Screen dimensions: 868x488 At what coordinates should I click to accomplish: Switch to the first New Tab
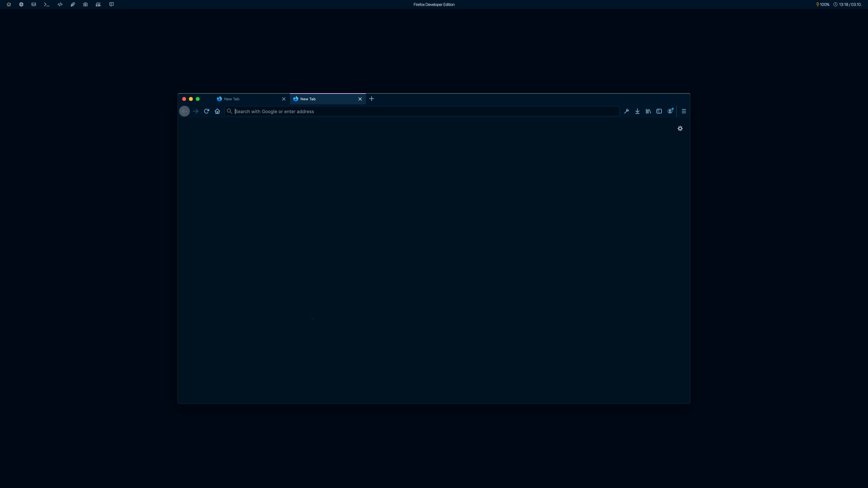(248, 99)
